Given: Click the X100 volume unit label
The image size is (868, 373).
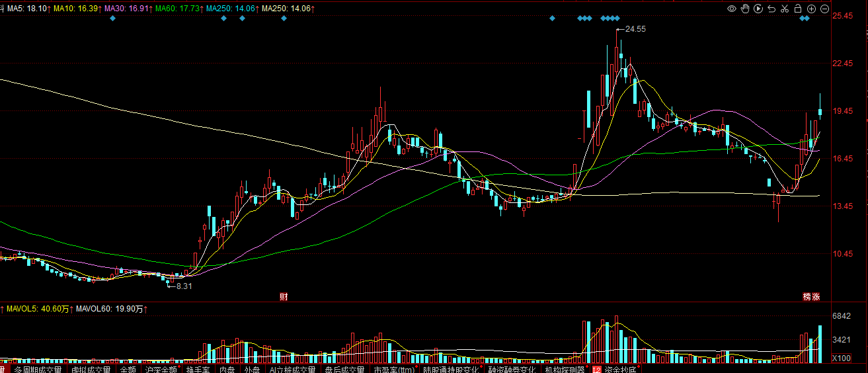Looking at the screenshot, I should 841,358.
